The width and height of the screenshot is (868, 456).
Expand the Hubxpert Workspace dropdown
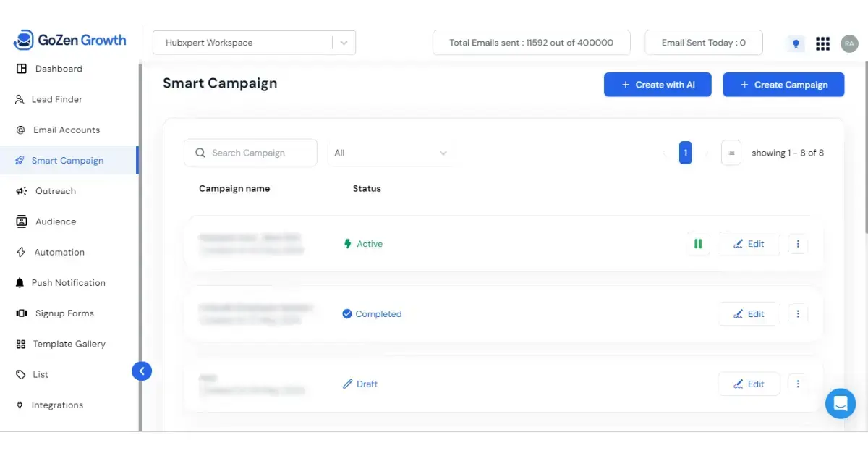[344, 43]
